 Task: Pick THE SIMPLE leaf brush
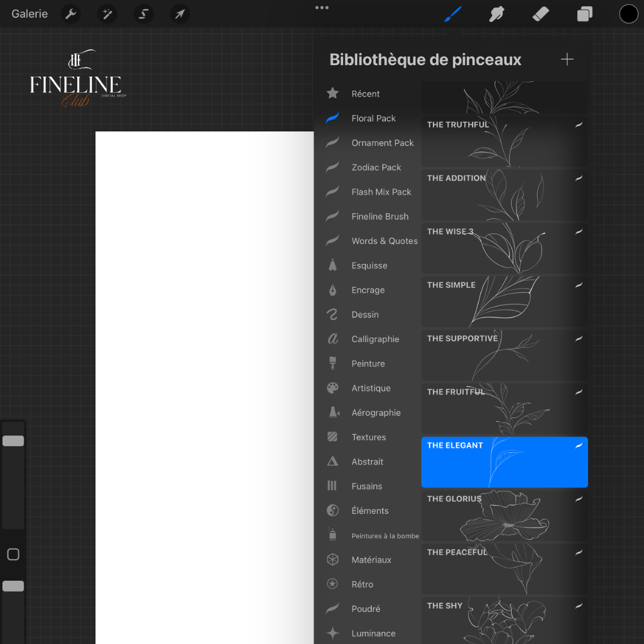tap(504, 301)
